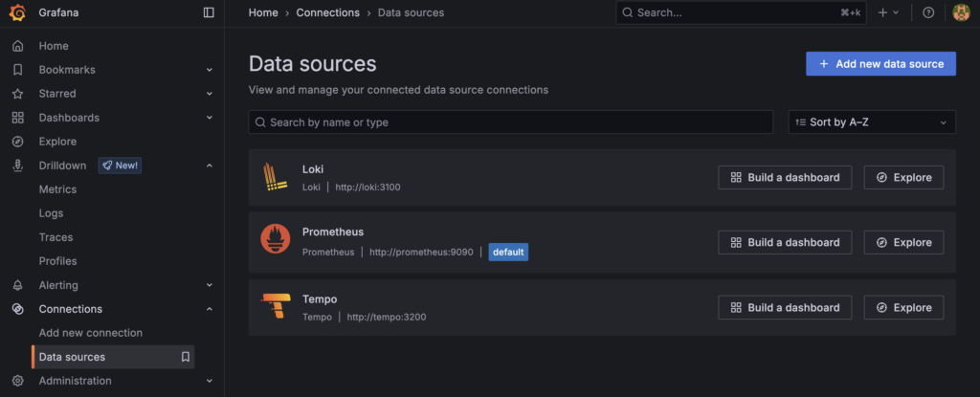Collapse the Connections sidebar section
This screenshot has width=980, height=397.
click(x=209, y=309)
